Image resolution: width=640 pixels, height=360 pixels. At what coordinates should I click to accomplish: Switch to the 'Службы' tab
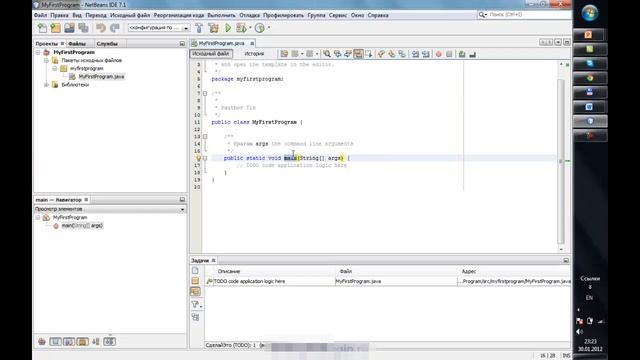click(107, 43)
